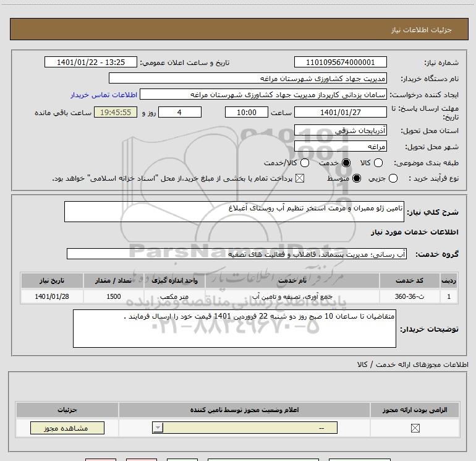
Task: Click the delivery city field مراغه
Action: tap(340, 147)
